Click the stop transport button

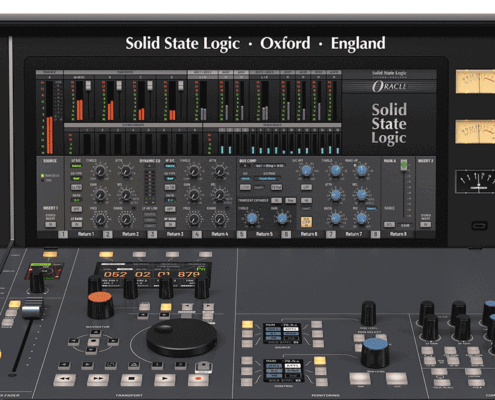[x=131, y=379]
